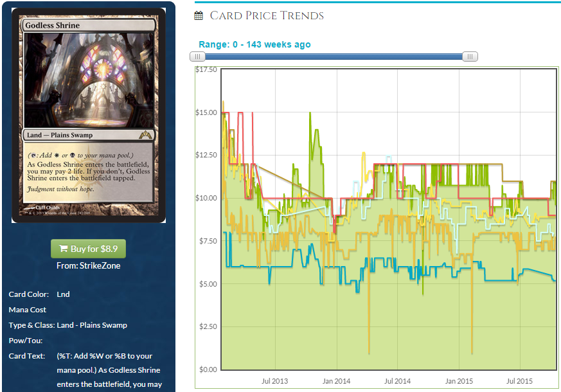Click the Pow/Tou label
Viewport: 561px width, 392px height.
(26, 341)
